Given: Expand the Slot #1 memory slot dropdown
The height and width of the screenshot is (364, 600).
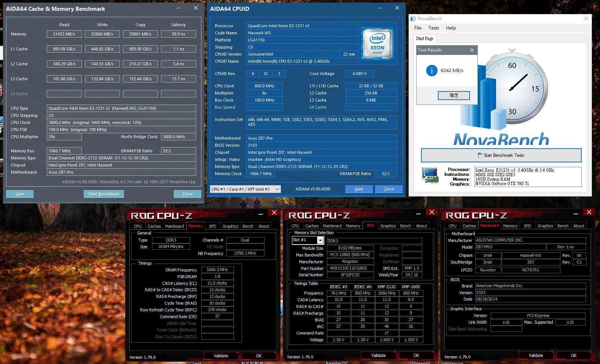Looking at the screenshot, I should tap(320, 240).
